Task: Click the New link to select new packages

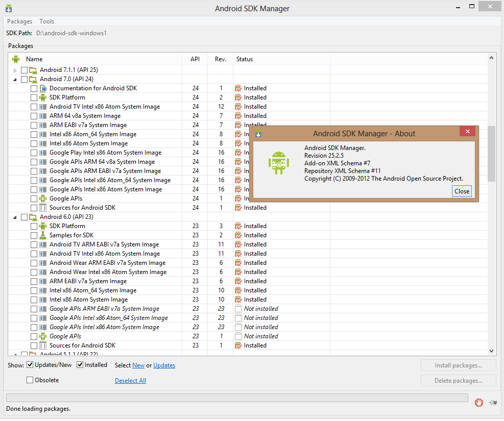Action: click(138, 365)
